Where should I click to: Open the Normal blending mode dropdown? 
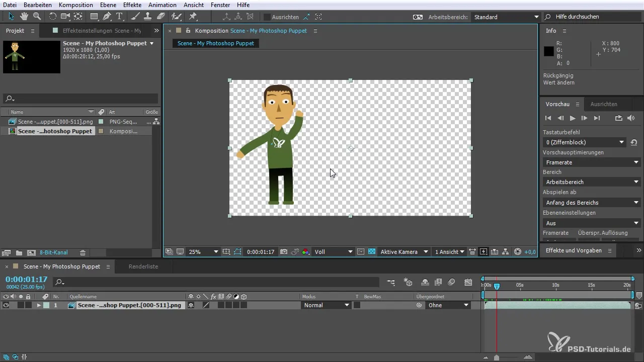pos(327,305)
